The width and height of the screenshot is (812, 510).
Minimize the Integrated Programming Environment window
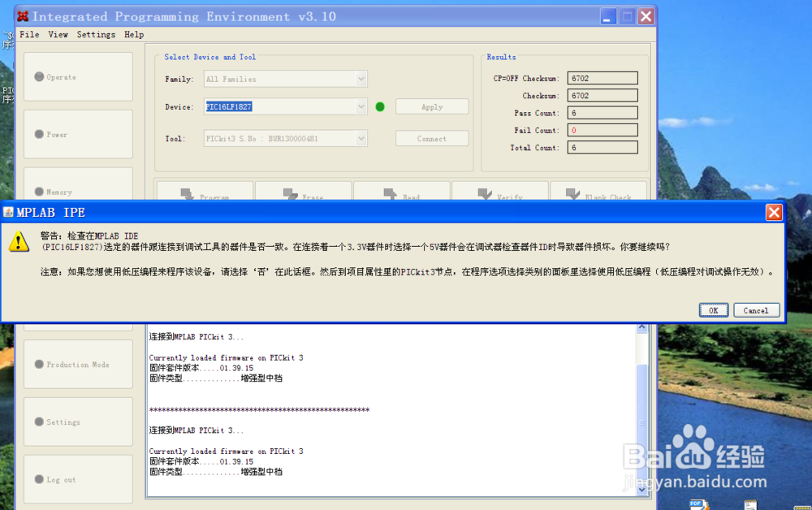pyautogui.click(x=608, y=16)
